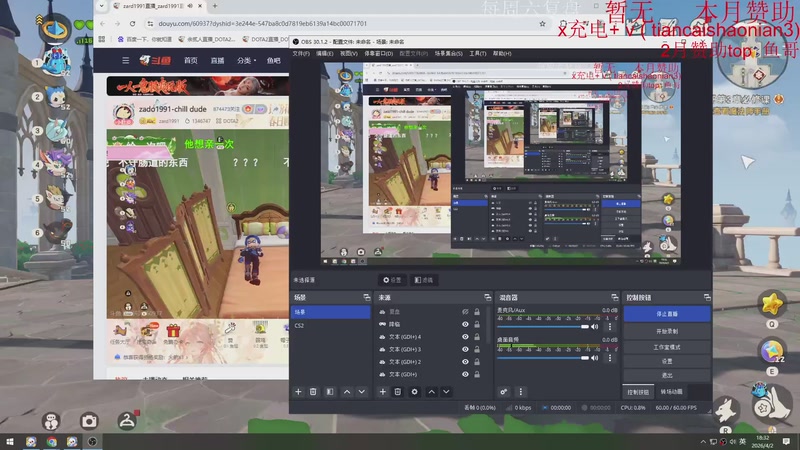The width and height of the screenshot is (800, 450).
Task: Hide 文本 (GDI+) 4 source
Action: (465, 337)
